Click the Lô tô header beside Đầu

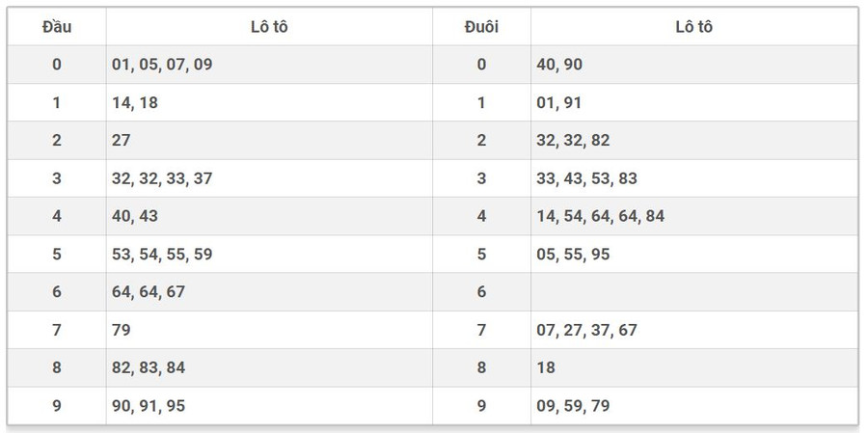(269, 27)
